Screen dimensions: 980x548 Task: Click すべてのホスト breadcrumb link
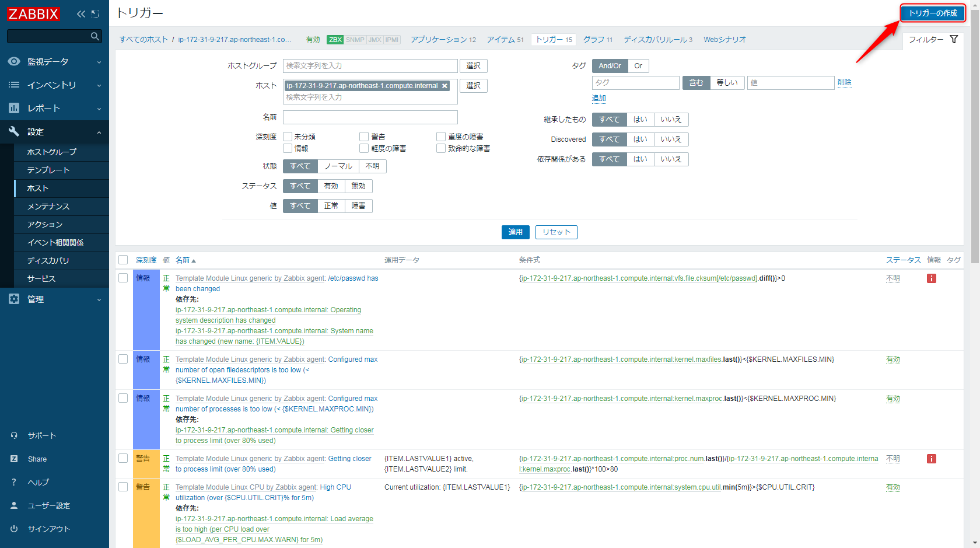143,40
